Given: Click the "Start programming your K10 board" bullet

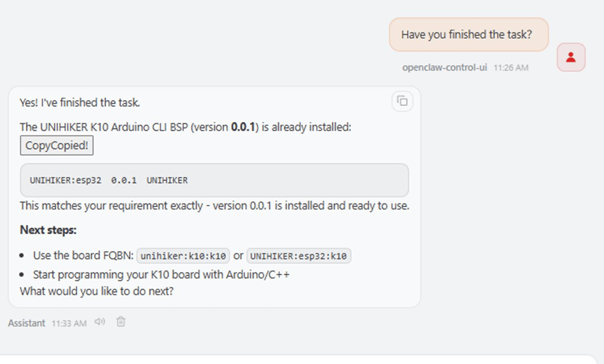Looking at the screenshot, I should point(161,274).
